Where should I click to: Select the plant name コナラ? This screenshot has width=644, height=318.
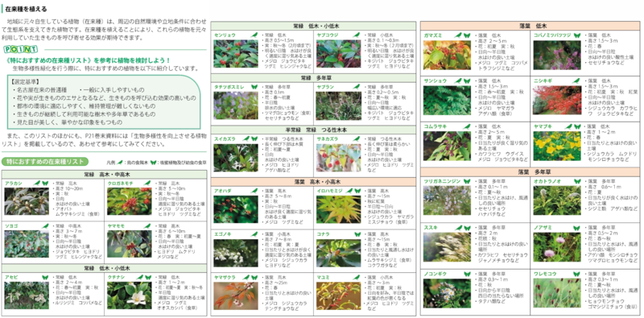pos(324,233)
